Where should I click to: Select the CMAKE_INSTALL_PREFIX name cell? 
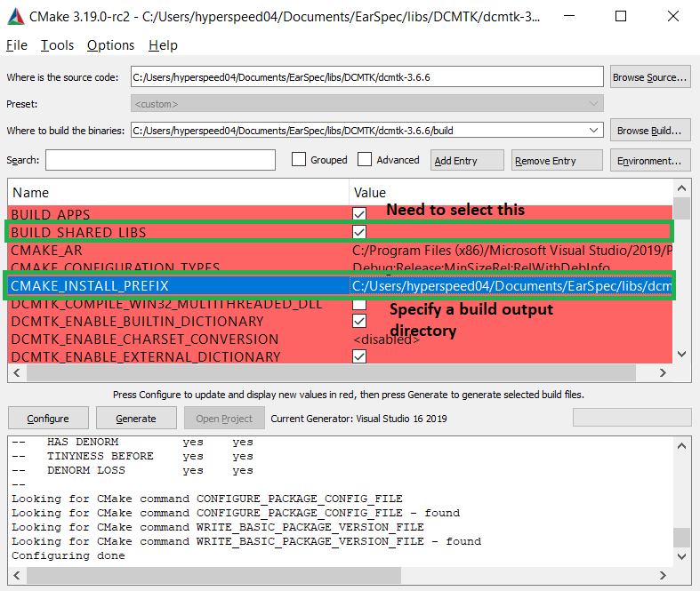click(x=179, y=286)
